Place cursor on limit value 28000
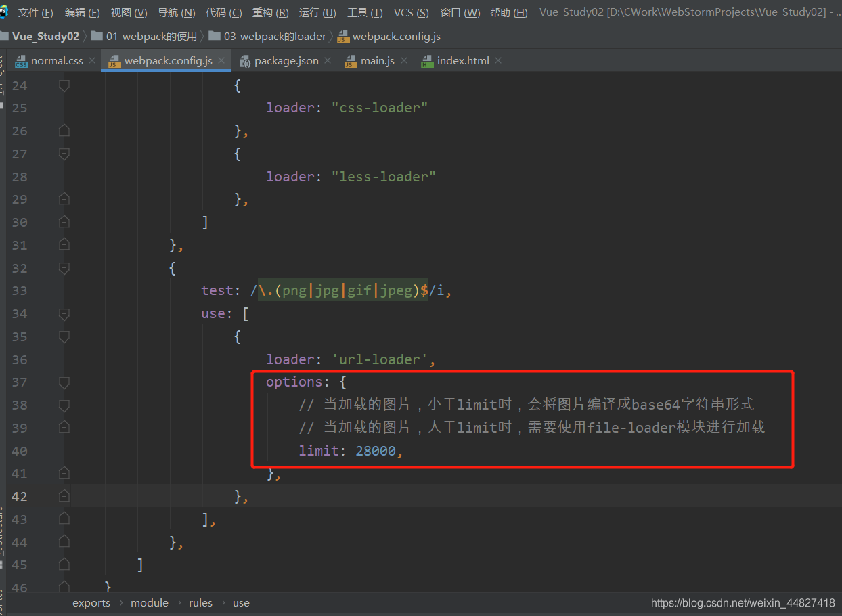This screenshot has width=842, height=616. pos(376,451)
